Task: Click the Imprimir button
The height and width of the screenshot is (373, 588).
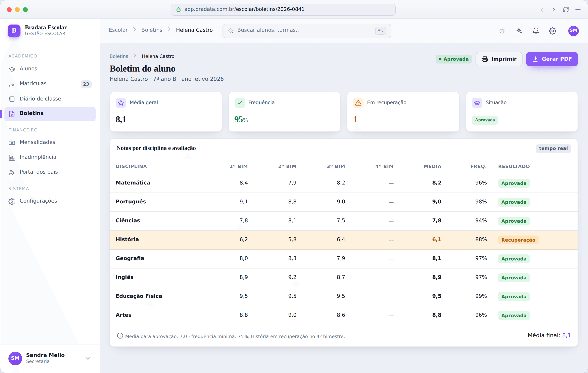Action: [499, 59]
